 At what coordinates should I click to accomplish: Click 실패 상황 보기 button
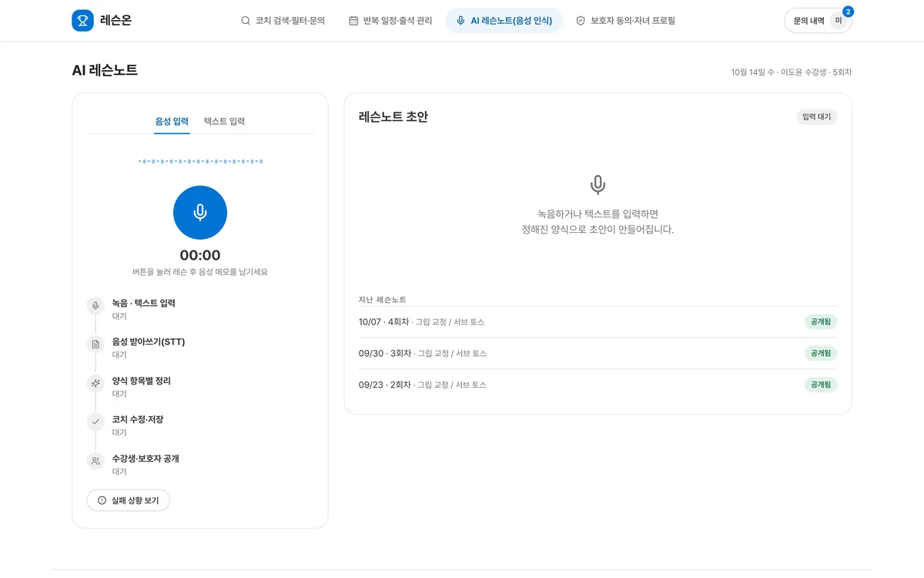(128, 500)
